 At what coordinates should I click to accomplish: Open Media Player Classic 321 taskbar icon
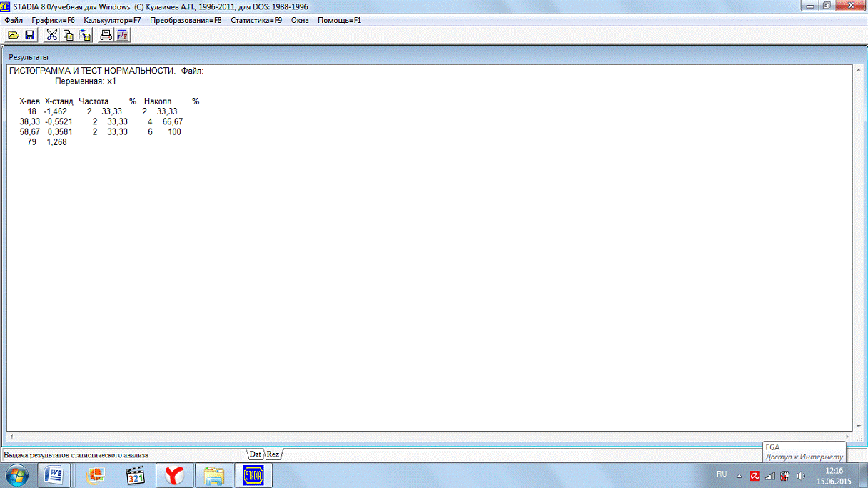pyautogui.click(x=135, y=475)
